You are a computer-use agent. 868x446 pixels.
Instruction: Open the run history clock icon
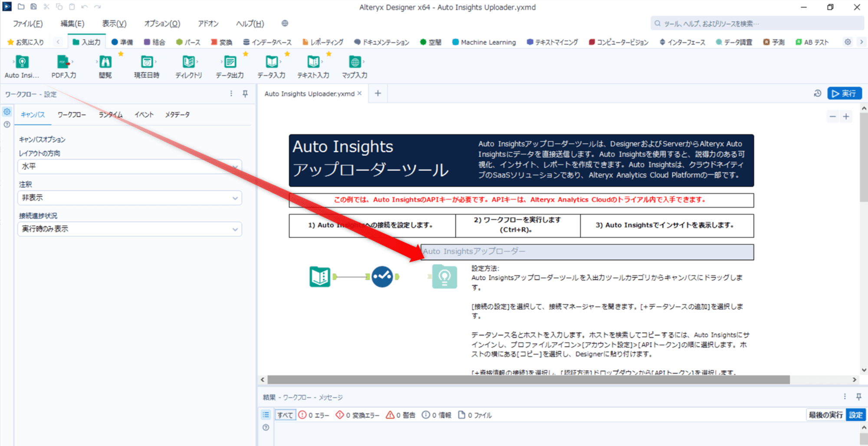[818, 93]
